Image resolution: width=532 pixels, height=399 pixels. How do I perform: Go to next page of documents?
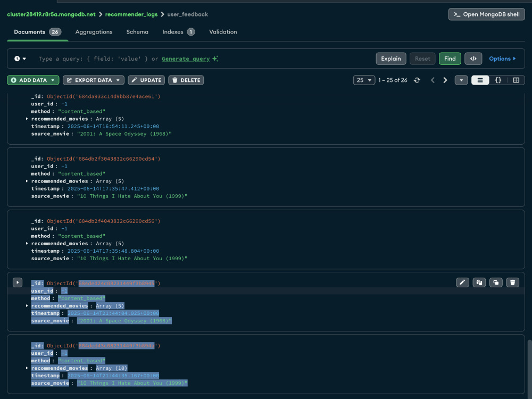[445, 80]
